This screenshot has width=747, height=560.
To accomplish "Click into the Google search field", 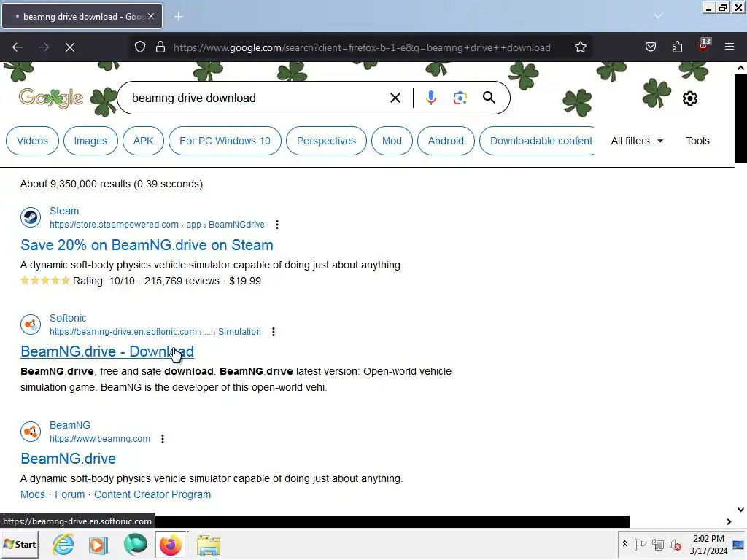I will (x=258, y=98).
